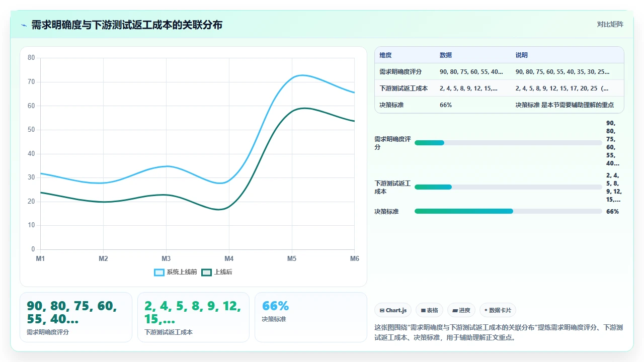The image size is (644, 362).
Task: Click the M5 x-axis label
Action: [x=292, y=258]
